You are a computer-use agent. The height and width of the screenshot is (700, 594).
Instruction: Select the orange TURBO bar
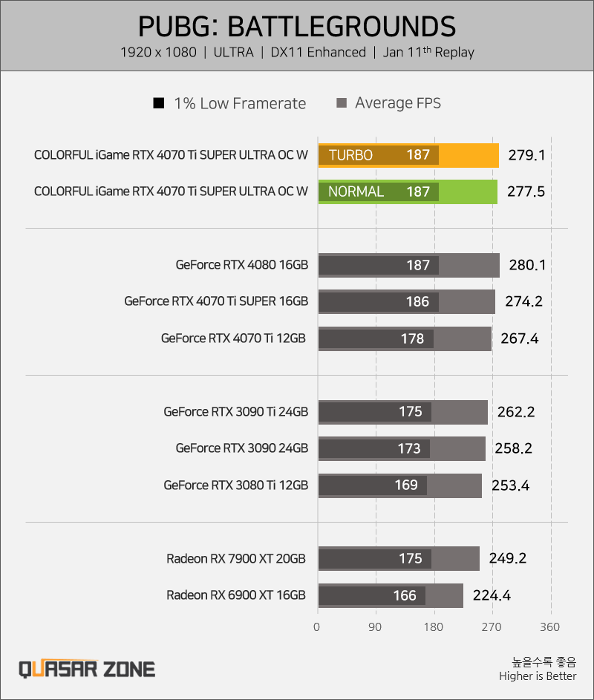408,155
